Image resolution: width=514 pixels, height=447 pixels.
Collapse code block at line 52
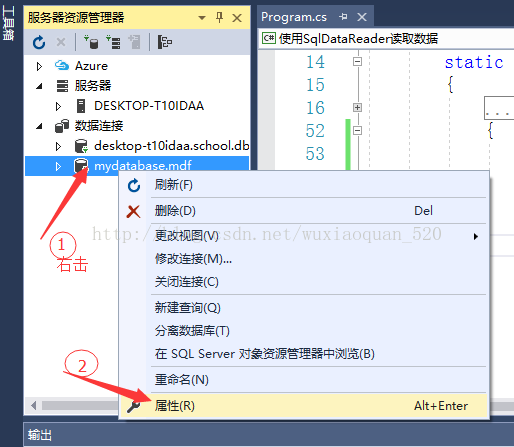[357, 130]
